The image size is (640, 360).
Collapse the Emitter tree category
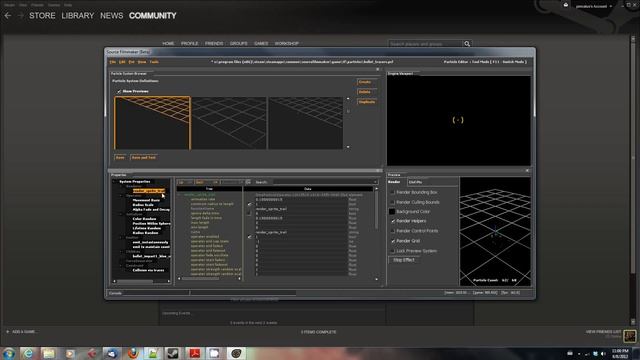(x=121, y=237)
